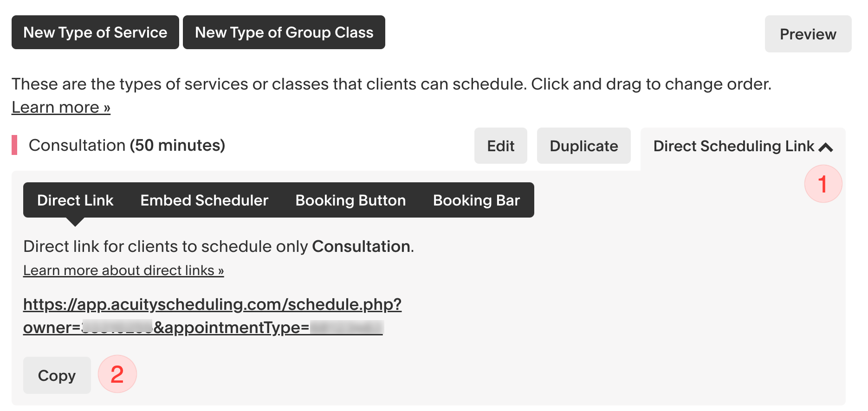Open the Embed Scheduler tab

click(204, 200)
